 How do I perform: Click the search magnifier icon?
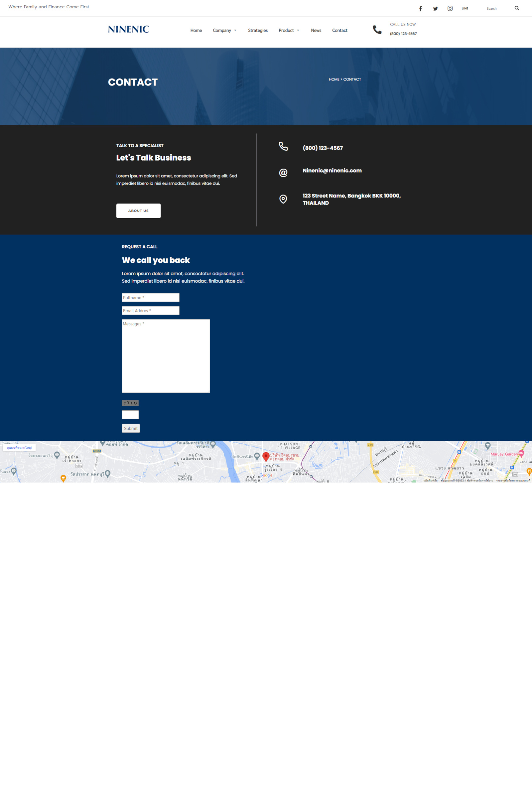coord(517,8)
